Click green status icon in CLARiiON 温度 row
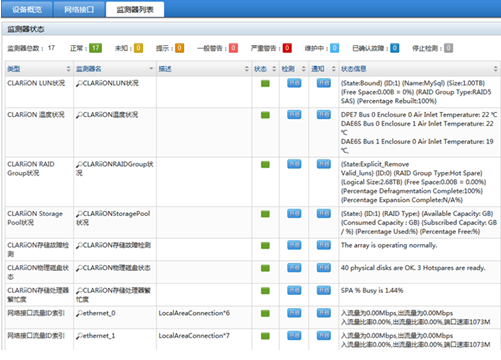Viewport: 501px width, 360px height. click(x=265, y=115)
